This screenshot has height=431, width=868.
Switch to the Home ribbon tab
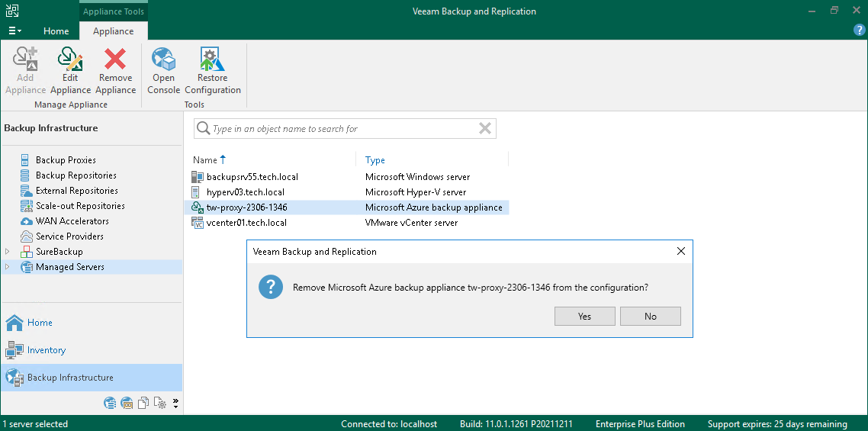tap(56, 31)
